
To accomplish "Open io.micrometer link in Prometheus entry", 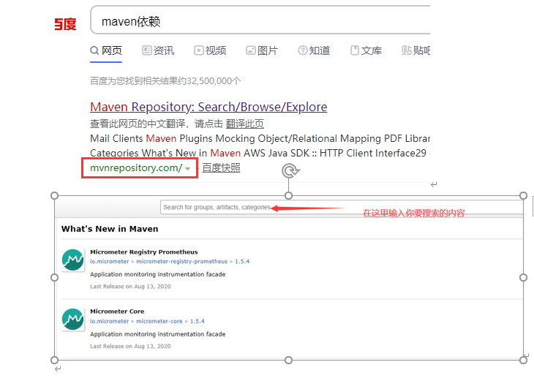I will (109, 262).
